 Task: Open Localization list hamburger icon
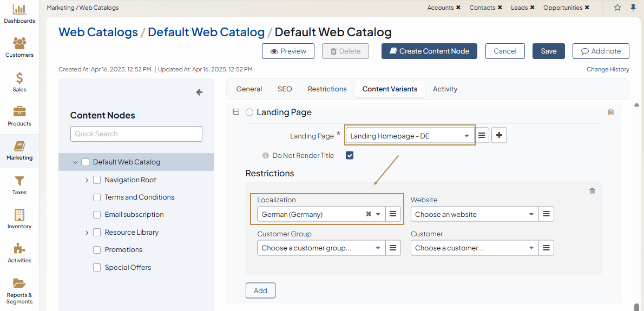coord(393,214)
